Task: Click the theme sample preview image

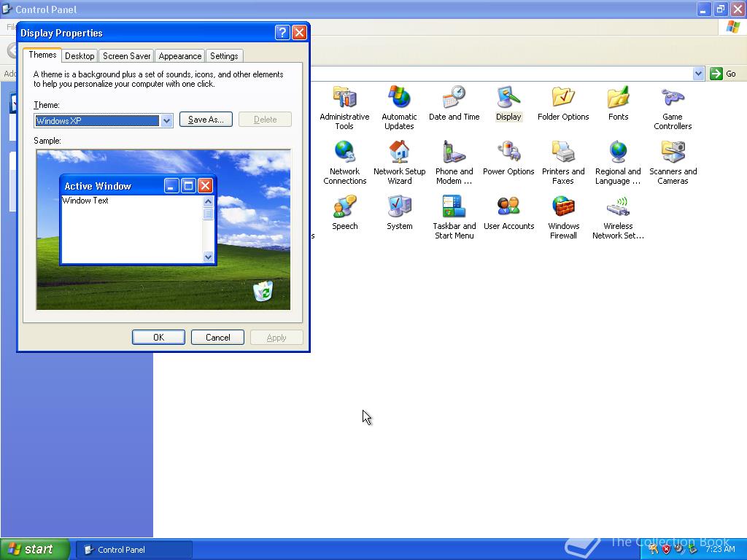Action: click(x=163, y=230)
